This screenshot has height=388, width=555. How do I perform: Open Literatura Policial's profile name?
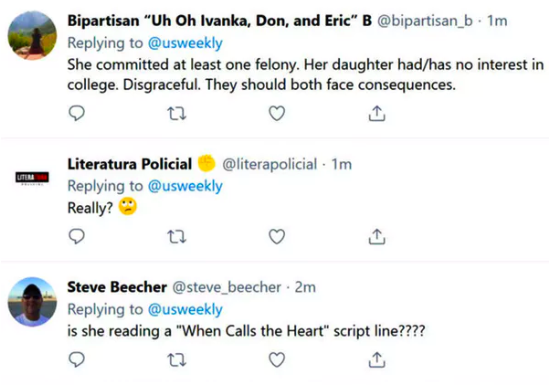(x=130, y=164)
